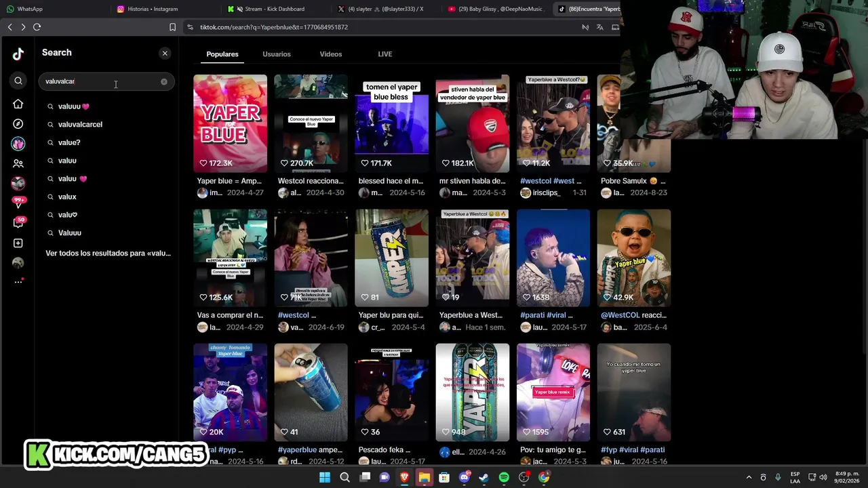Open Google Chrome from the taskbar
This screenshot has width=868, height=488.
click(544, 478)
